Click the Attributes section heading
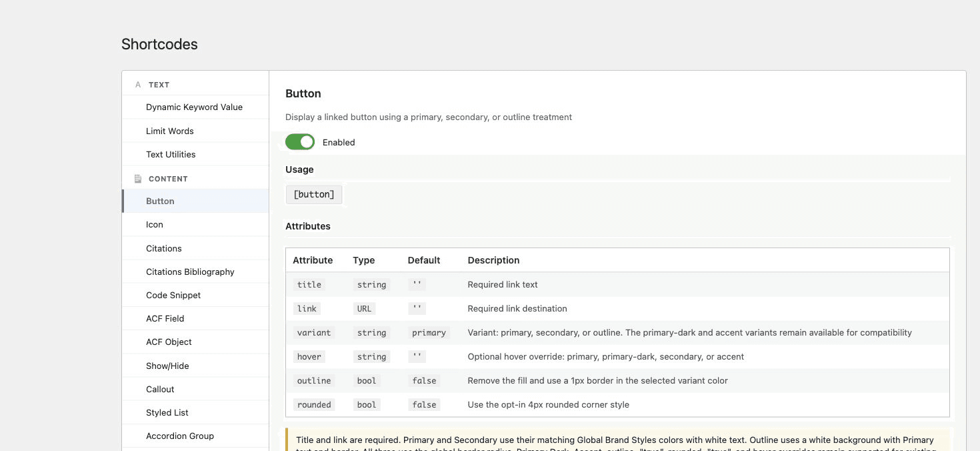The height and width of the screenshot is (451, 980). [308, 226]
